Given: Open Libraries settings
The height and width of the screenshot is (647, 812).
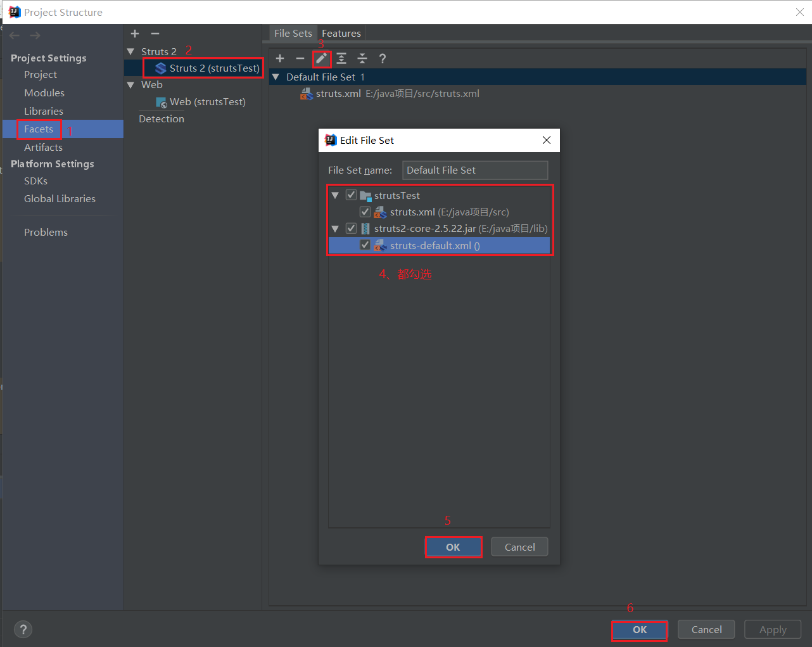Looking at the screenshot, I should (44, 111).
